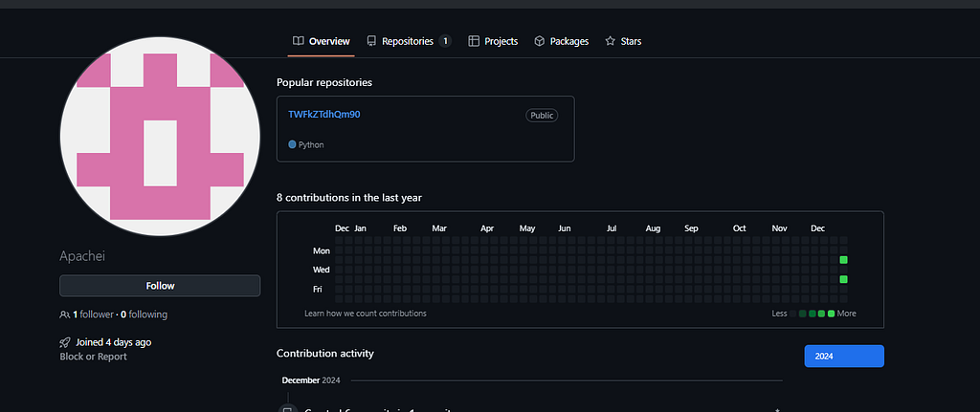
Task: Click the Mar month label
Action: (439, 228)
